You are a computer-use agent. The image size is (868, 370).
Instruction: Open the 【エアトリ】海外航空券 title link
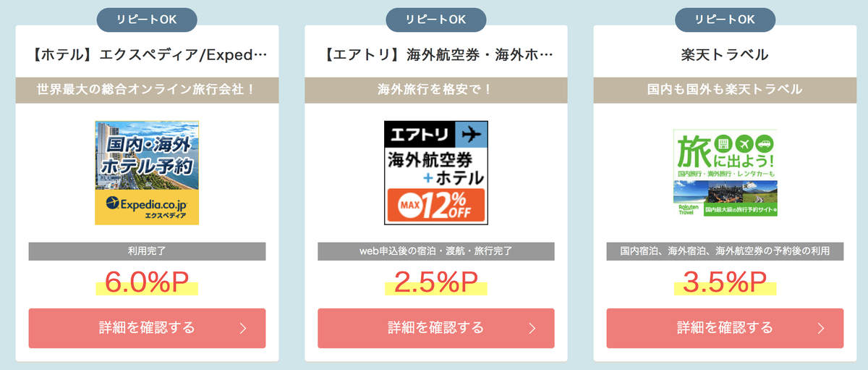point(436,54)
